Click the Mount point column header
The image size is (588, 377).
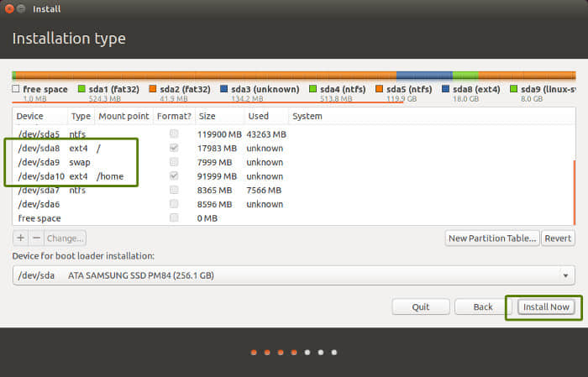[123, 117]
